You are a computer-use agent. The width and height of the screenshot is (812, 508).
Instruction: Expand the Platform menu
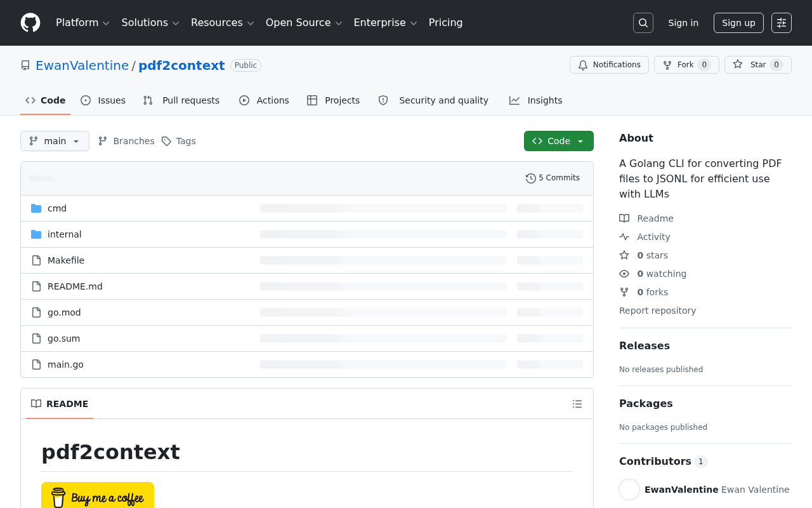point(83,23)
